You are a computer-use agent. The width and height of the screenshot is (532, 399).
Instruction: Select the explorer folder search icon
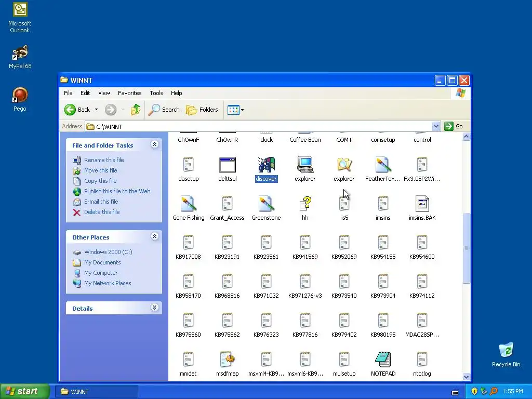pyautogui.click(x=344, y=165)
